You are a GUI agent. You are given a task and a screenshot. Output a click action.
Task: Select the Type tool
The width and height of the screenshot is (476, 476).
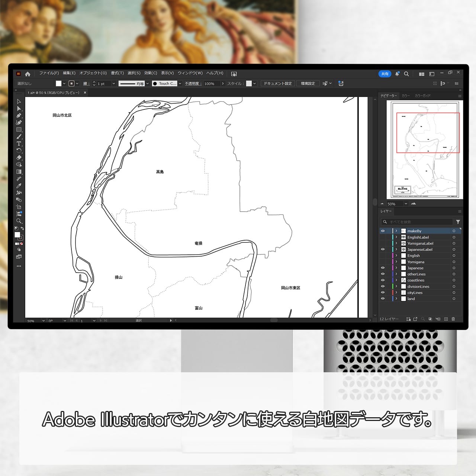(x=19, y=144)
